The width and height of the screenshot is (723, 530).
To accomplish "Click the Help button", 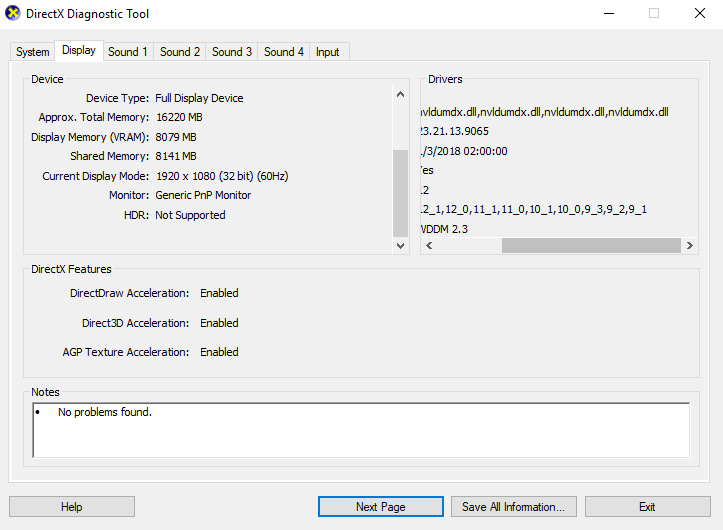I will [x=72, y=506].
